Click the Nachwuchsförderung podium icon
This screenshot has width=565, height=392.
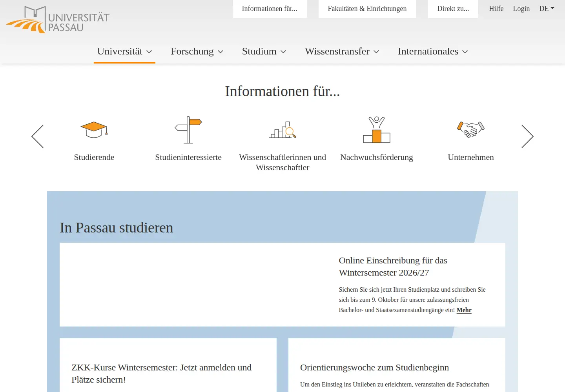click(377, 130)
